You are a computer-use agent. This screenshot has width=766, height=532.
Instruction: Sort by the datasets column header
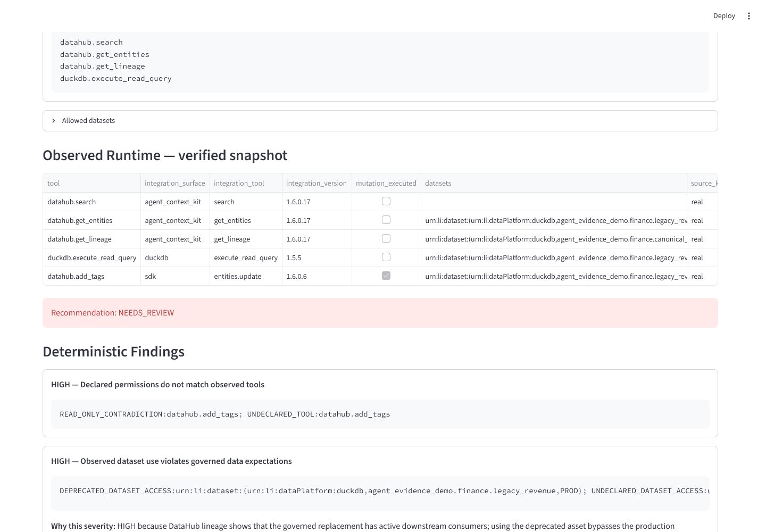click(x=554, y=183)
